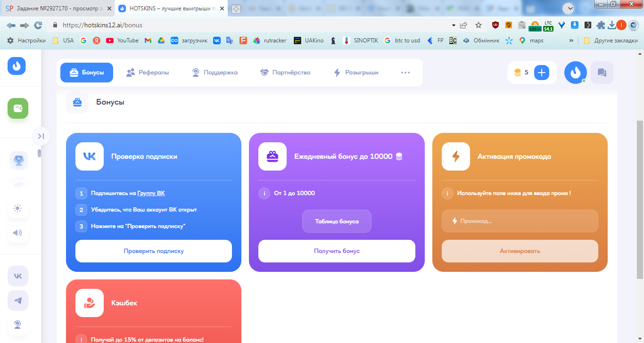Open the btc to usd bookmark
The width and height of the screenshot is (644, 343).
[402, 41]
